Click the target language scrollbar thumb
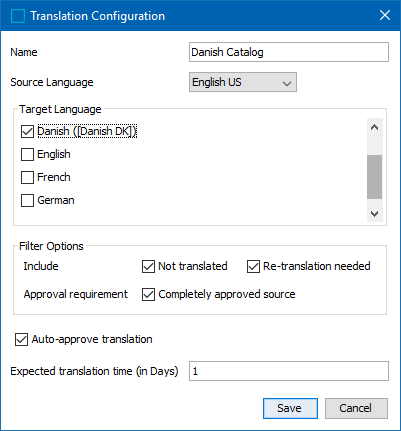This screenshot has height=431, width=401. tap(374, 177)
